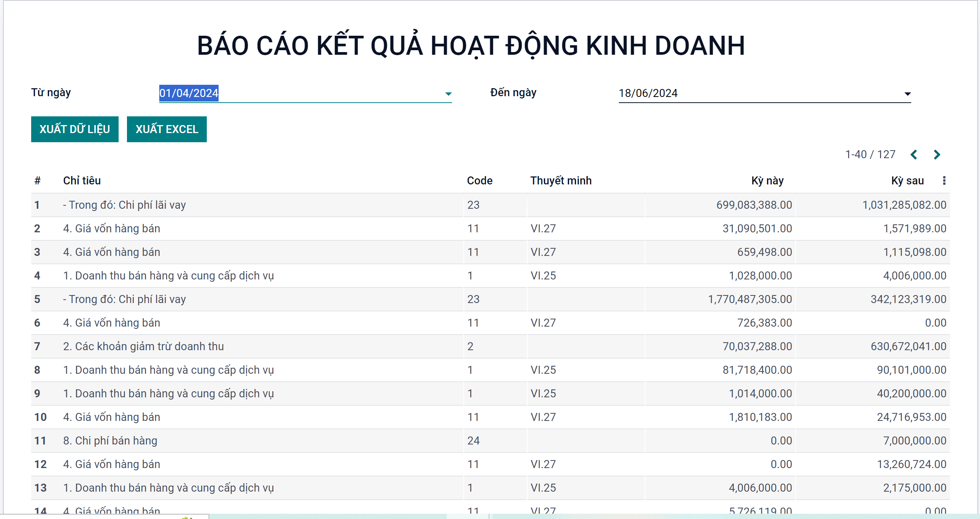The width and height of the screenshot is (980, 519).
Task: Open row 7 Các khoản giảm trừ doanh thu
Action: tap(143, 346)
